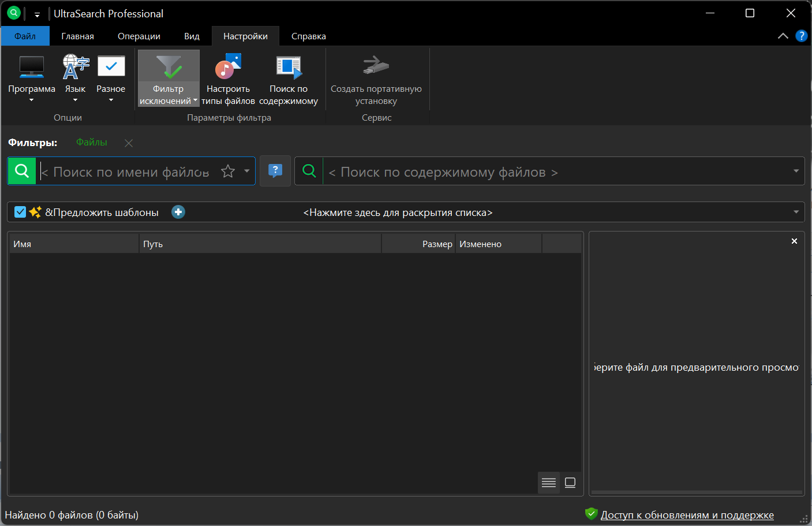
Task: Open the Программа options button
Action: click(x=32, y=79)
